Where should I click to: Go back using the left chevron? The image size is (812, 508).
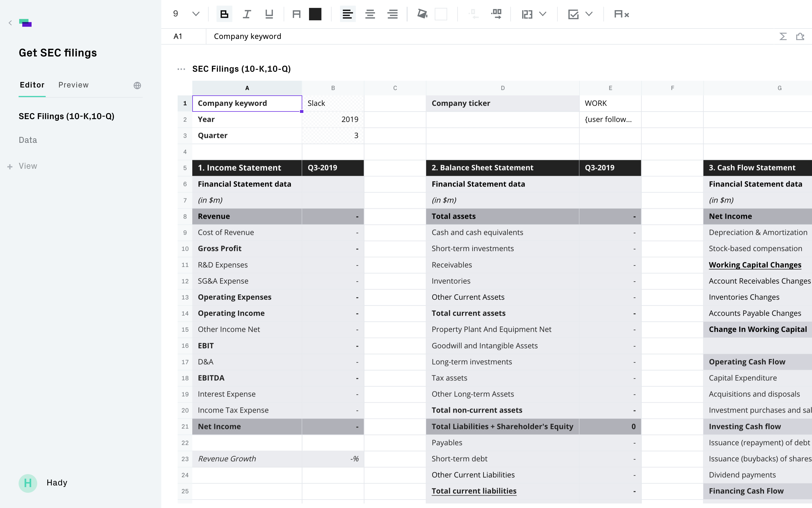pos(10,23)
